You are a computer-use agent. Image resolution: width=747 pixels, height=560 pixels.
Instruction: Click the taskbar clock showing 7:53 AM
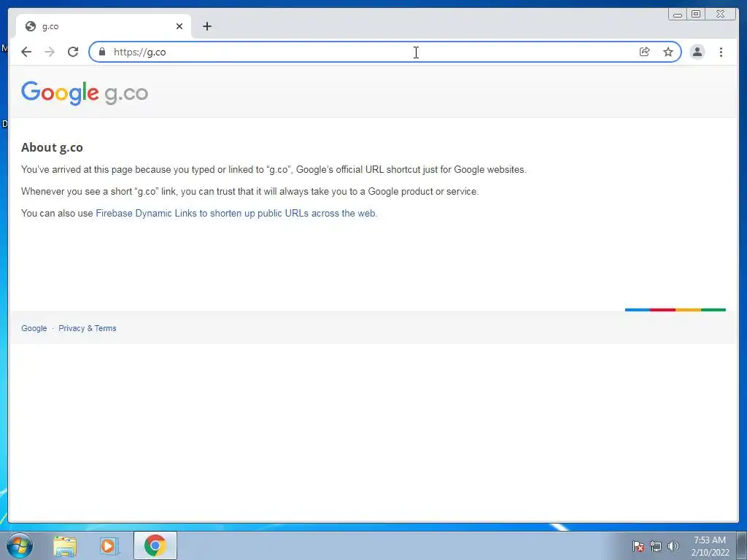[x=710, y=546]
